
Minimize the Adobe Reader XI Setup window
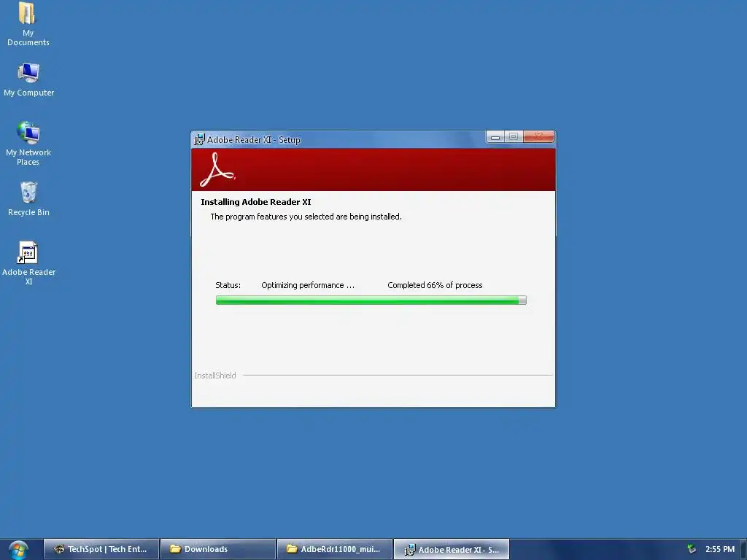click(495, 136)
